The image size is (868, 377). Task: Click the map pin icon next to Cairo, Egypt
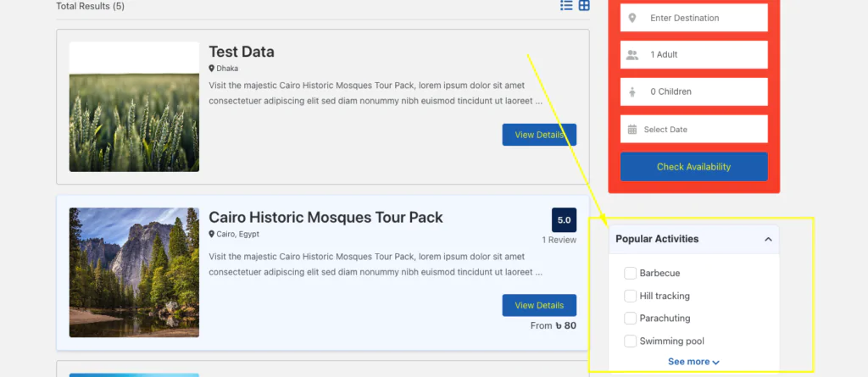[211, 234]
